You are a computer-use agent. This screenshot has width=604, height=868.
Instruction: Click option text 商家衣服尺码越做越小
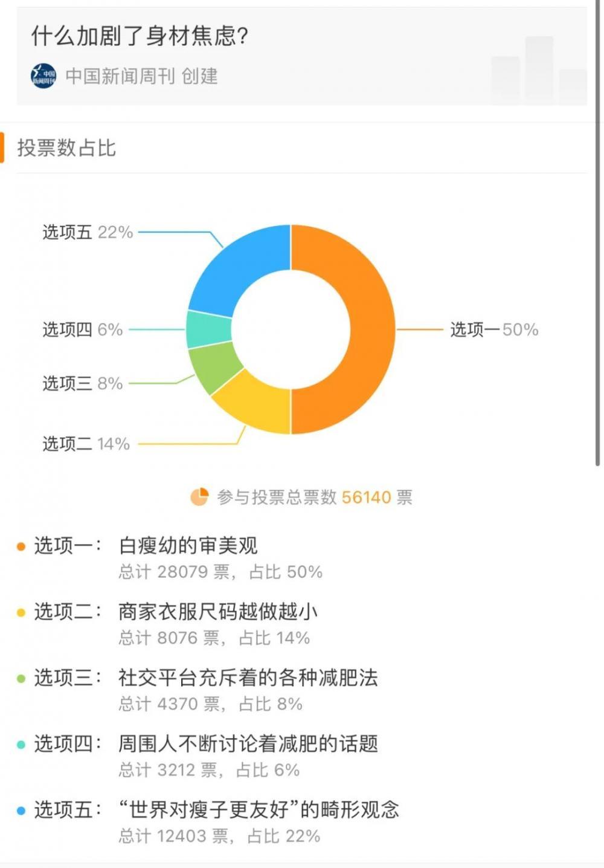point(210,611)
